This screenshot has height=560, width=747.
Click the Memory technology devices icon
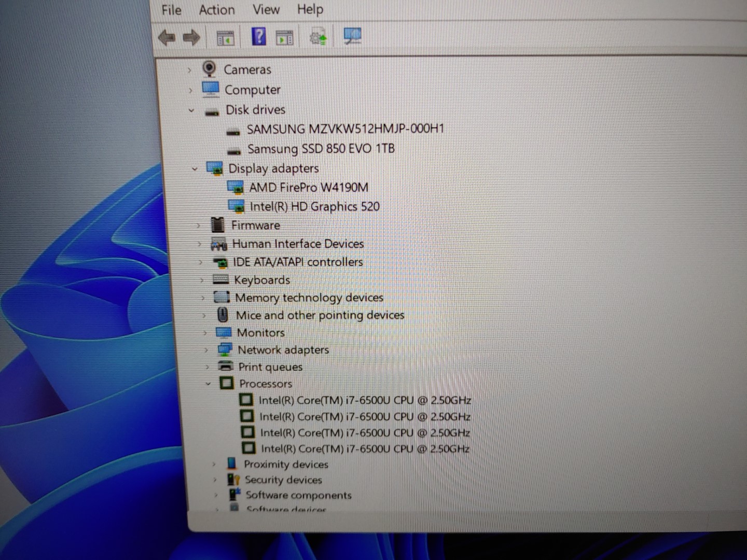click(x=222, y=297)
